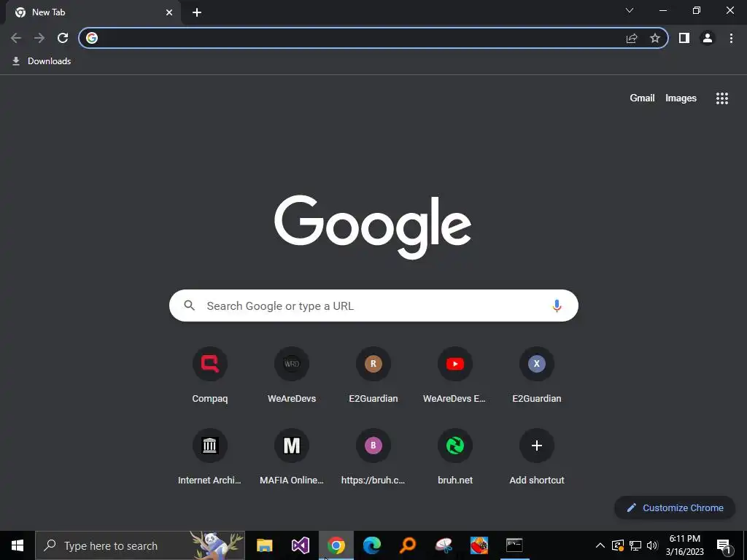
Task: Start voice search with microphone icon
Action: click(557, 306)
